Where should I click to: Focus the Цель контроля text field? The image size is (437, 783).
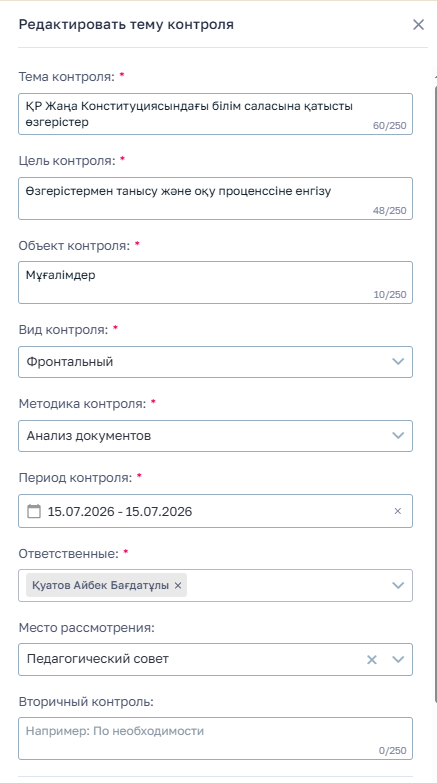point(215,198)
